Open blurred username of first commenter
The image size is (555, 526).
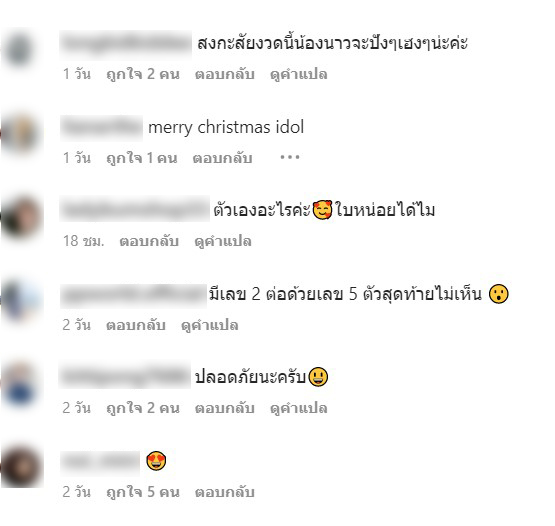coord(126,43)
